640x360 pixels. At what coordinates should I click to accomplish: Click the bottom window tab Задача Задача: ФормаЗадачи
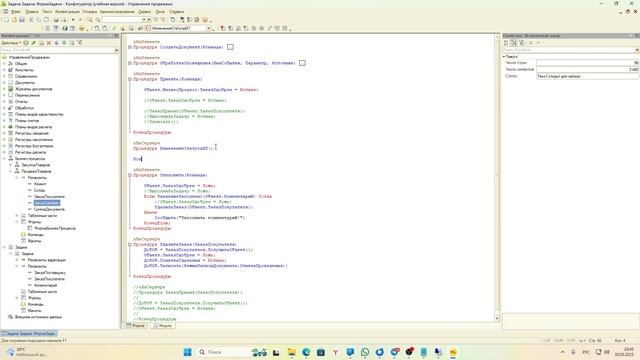coord(29,333)
